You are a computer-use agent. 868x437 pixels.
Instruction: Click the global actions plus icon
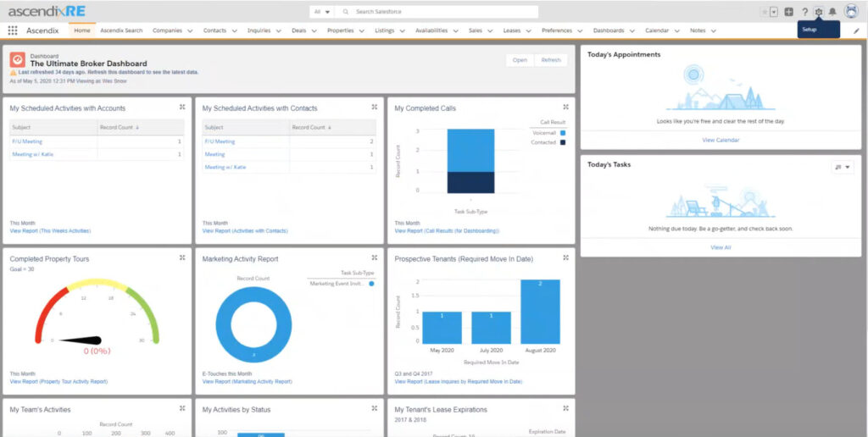click(x=789, y=12)
